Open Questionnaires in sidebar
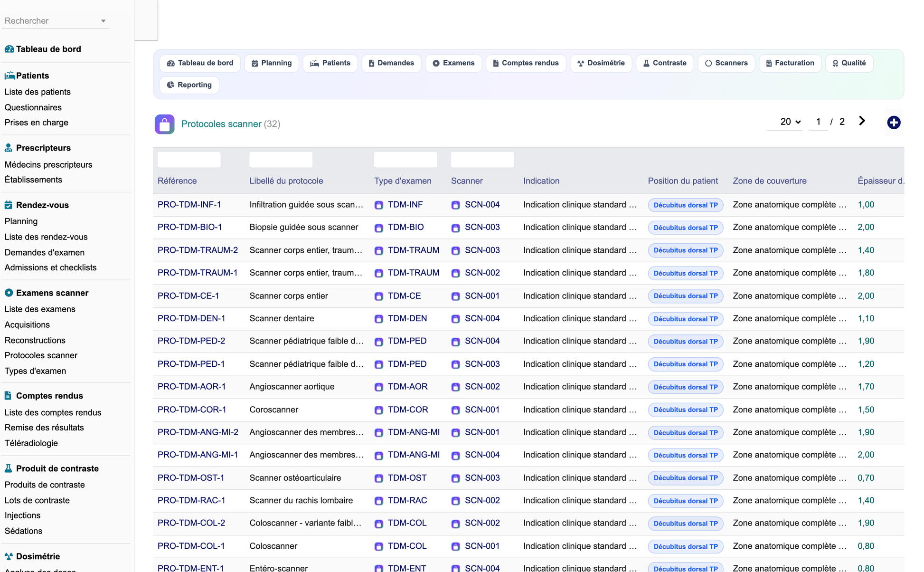This screenshot has width=924, height=572. point(33,107)
